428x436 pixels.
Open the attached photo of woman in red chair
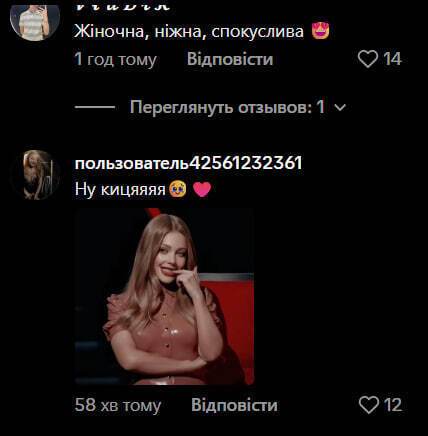click(x=164, y=296)
